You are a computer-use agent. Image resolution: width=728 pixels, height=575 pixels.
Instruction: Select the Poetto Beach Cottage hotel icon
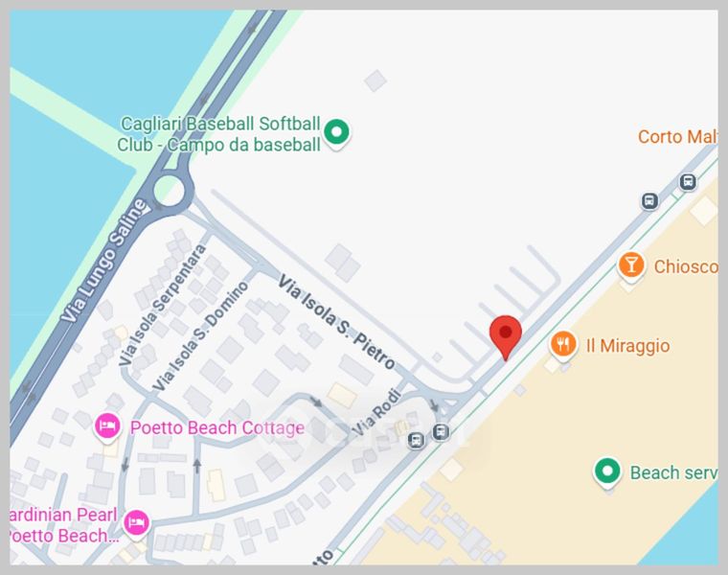(107, 426)
